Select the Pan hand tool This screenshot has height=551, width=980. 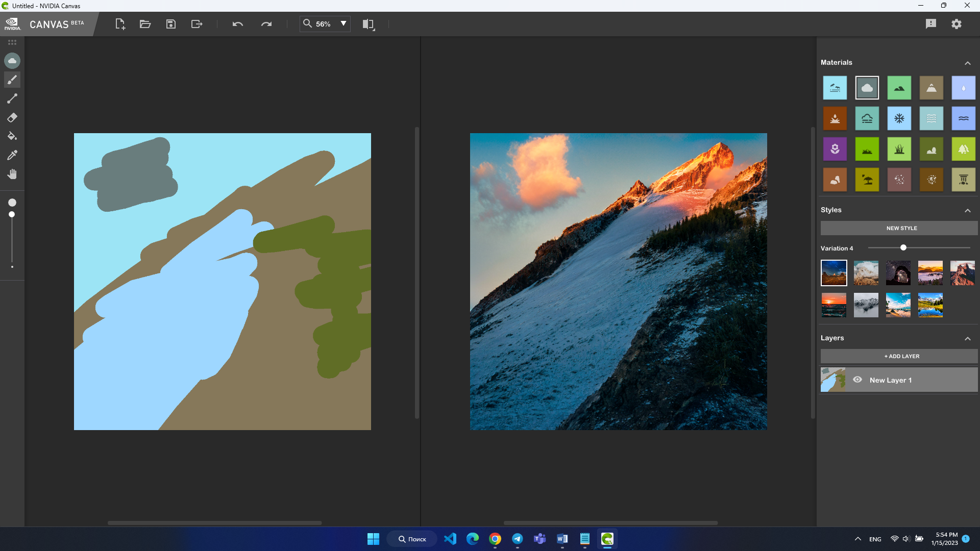pyautogui.click(x=12, y=174)
